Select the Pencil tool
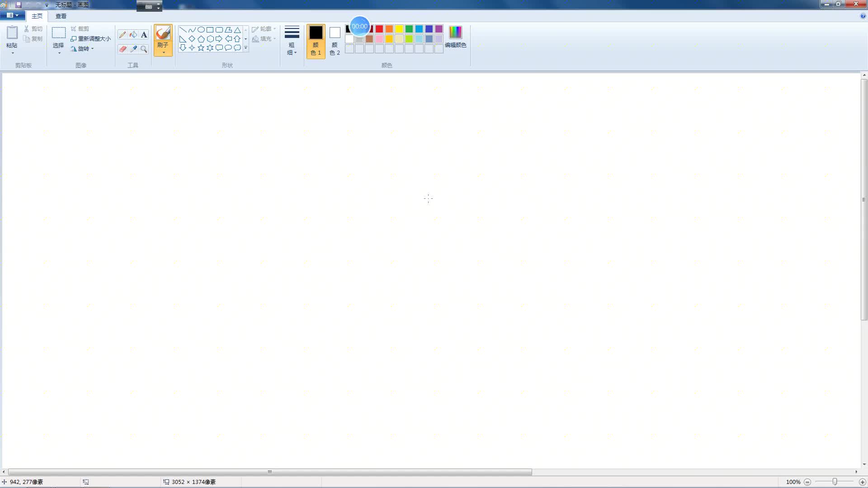The width and height of the screenshot is (868, 488). click(123, 35)
